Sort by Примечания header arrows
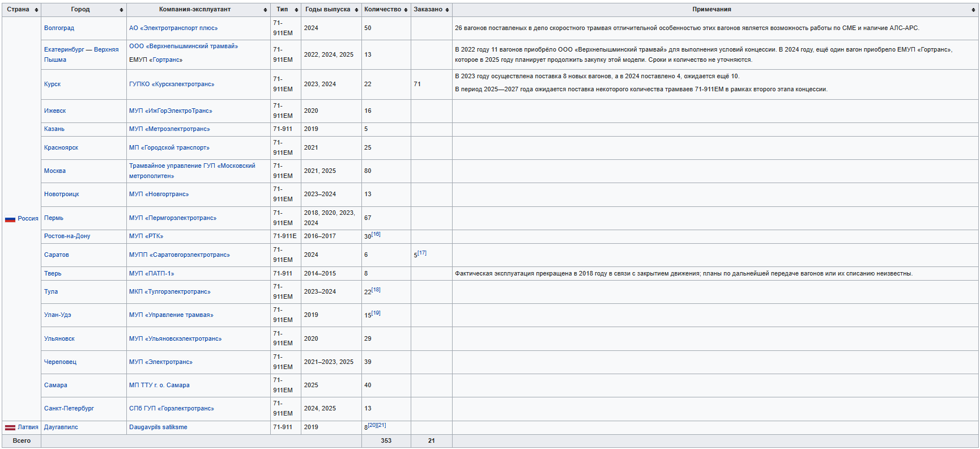 coord(974,10)
